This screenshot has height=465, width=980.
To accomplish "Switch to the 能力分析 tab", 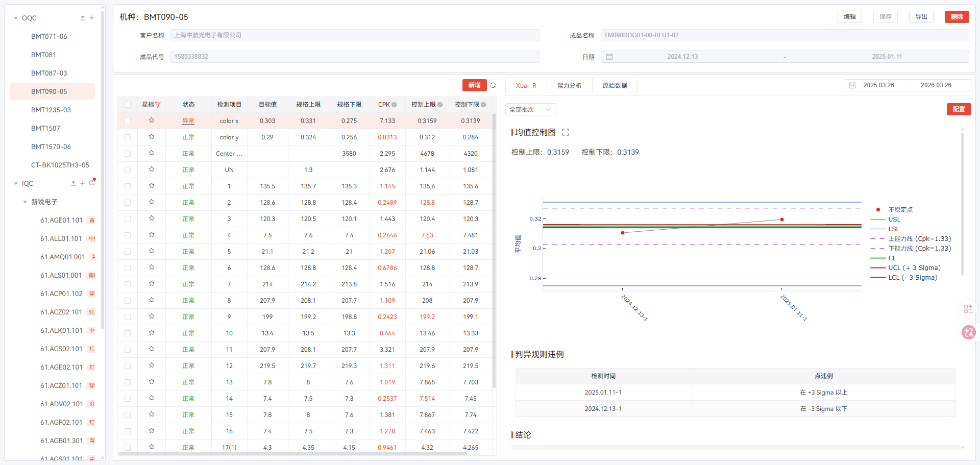I will [569, 86].
